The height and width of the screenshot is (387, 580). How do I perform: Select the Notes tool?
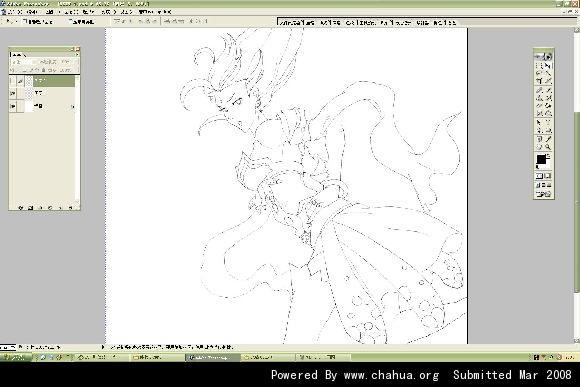pyautogui.click(x=539, y=139)
